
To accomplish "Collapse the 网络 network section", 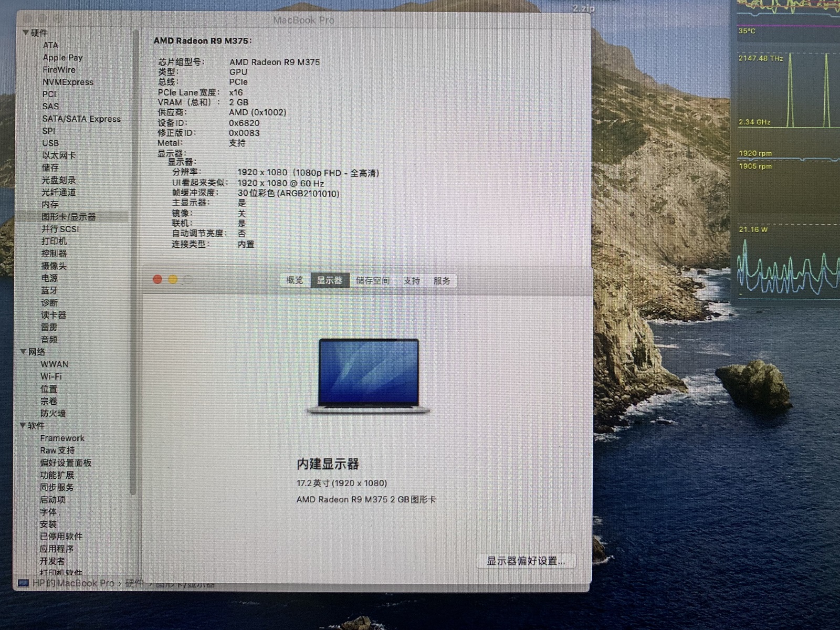I will coord(23,351).
